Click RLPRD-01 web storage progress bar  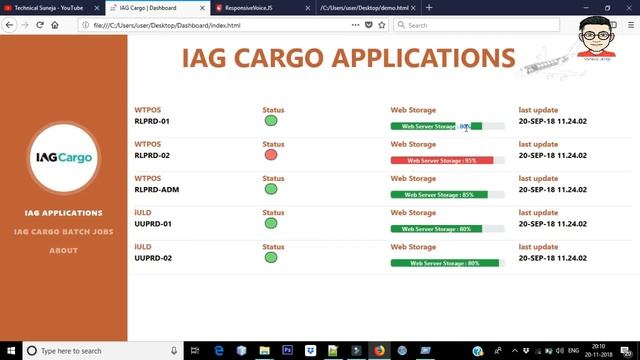(447, 126)
